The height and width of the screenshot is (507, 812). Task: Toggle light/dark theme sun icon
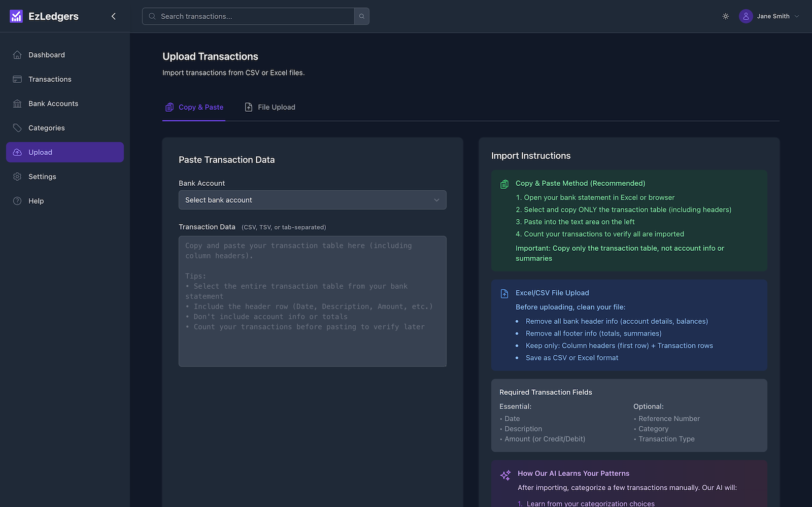point(726,16)
